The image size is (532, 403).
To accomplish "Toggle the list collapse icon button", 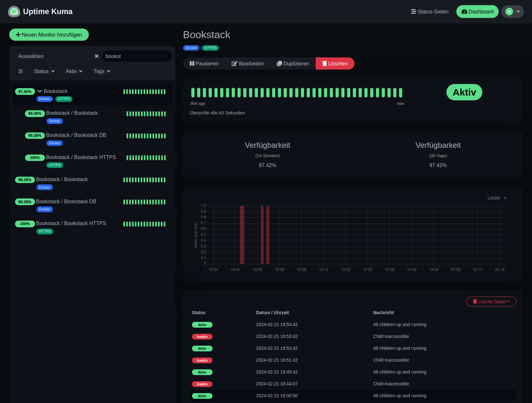I will (21, 71).
